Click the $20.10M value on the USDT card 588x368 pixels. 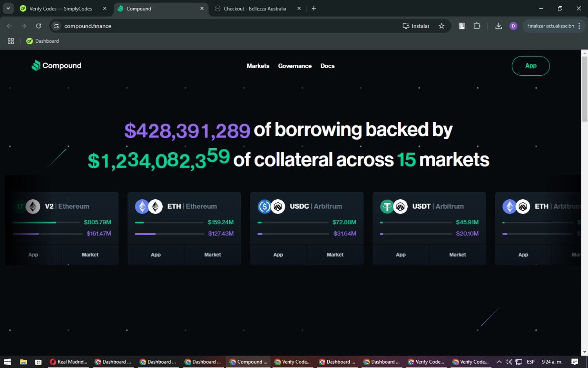coord(467,233)
